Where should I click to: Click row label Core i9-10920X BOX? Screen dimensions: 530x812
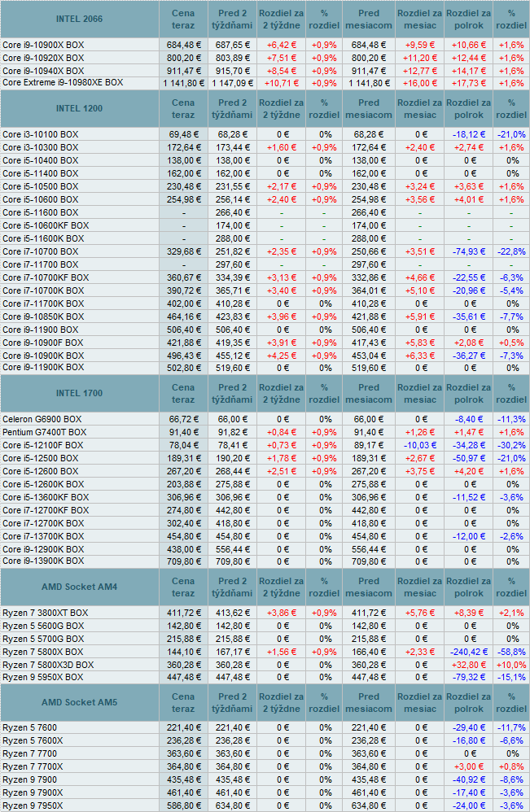(x=43, y=58)
